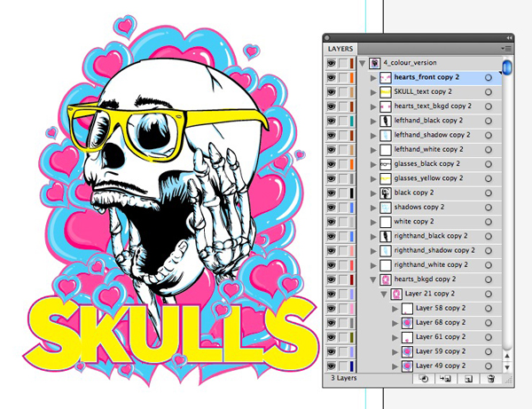Click thumbnail of righthand_black copy 2
The width and height of the screenshot is (532, 409).
(x=386, y=236)
